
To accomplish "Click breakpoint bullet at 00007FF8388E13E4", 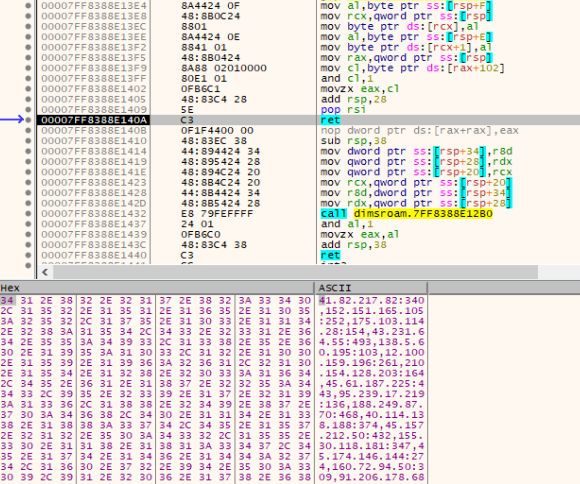I will pyautogui.click(x=28, y=6).
